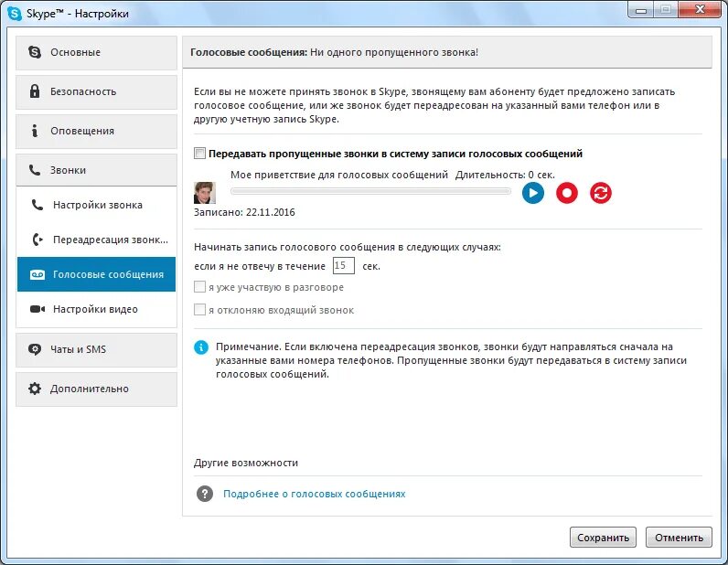Select Голосовые сообщения submenu item
728x565 pixels.
click(x=97, y=274)
